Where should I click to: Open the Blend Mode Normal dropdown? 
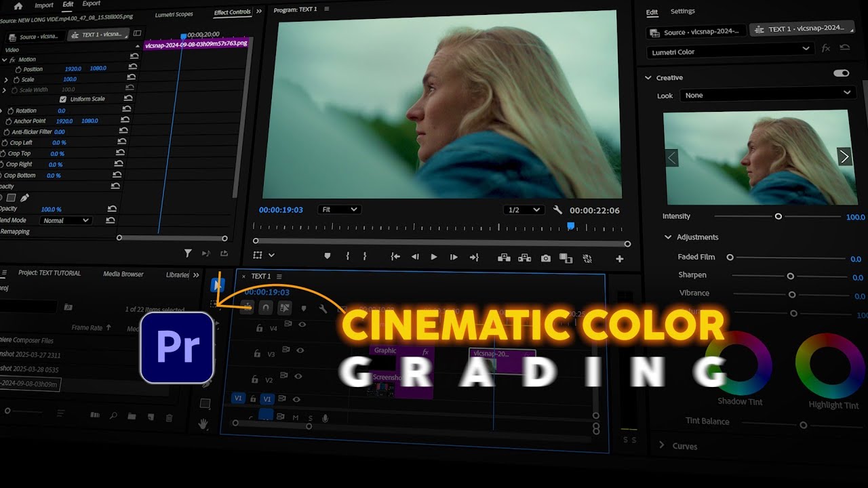[x=66, y=220]
